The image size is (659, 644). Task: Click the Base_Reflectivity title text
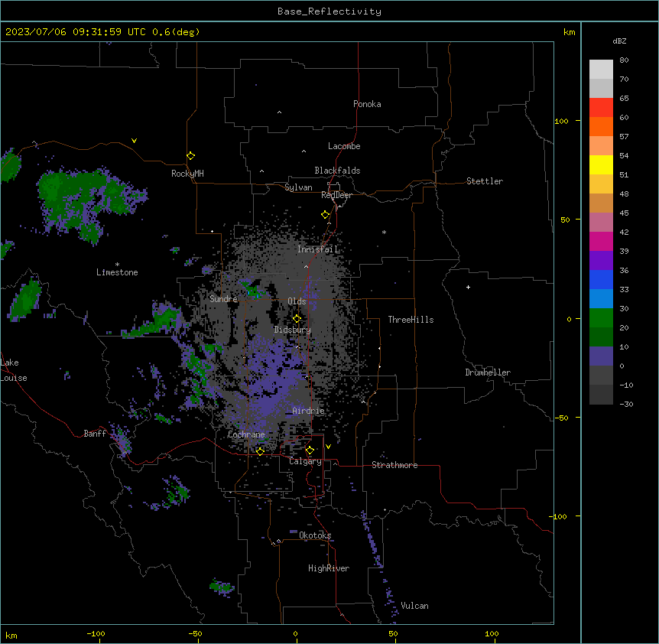329,11
